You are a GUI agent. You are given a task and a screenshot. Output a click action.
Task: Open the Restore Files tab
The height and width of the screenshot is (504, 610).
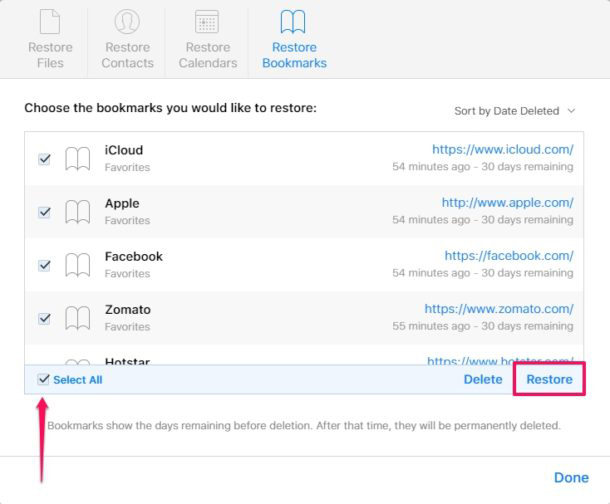(50, 39)
